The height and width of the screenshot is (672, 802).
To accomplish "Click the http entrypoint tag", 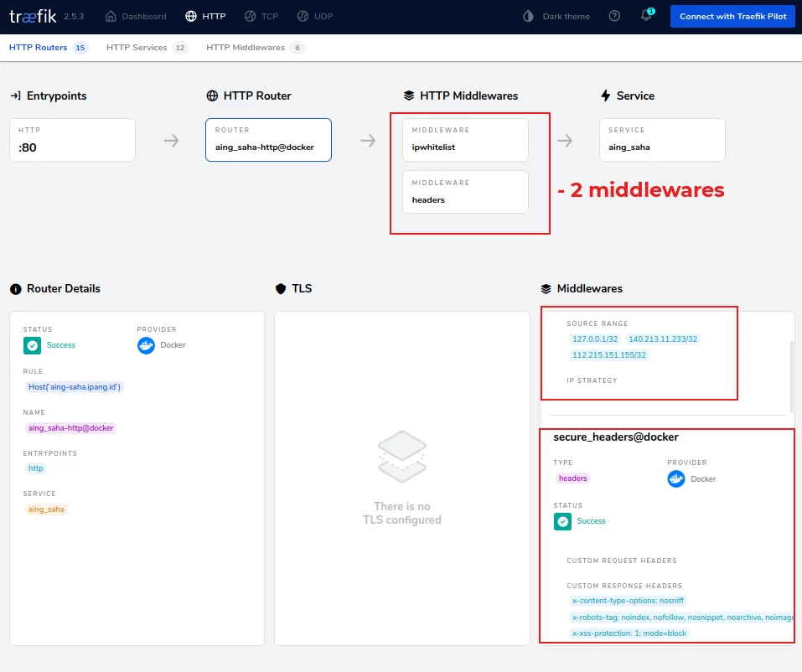I will coord(36,468).
